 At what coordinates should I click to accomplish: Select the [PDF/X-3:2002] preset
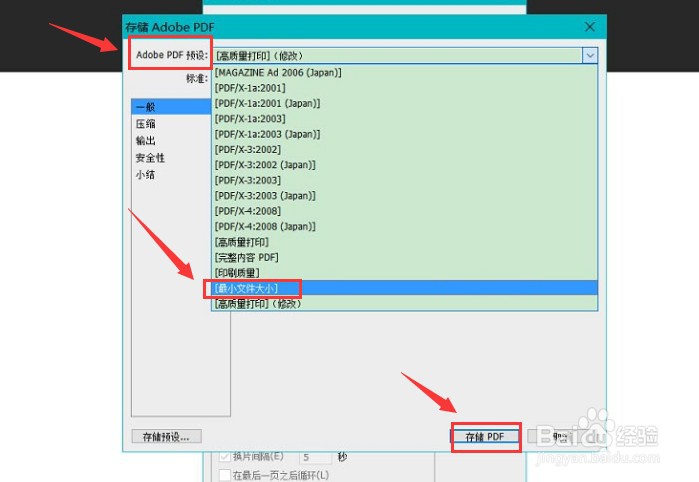coord(404,149)
